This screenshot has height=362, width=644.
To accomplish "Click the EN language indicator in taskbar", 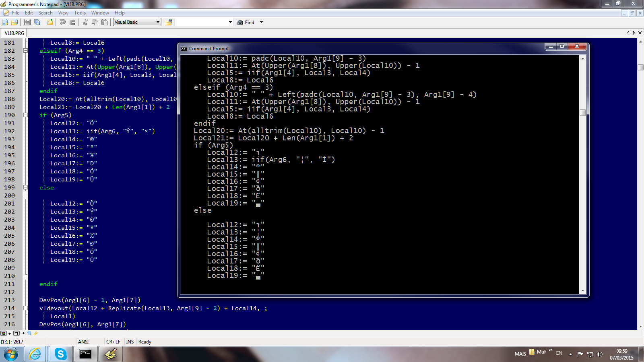I will pyautogui.click(x=559, y=353).
